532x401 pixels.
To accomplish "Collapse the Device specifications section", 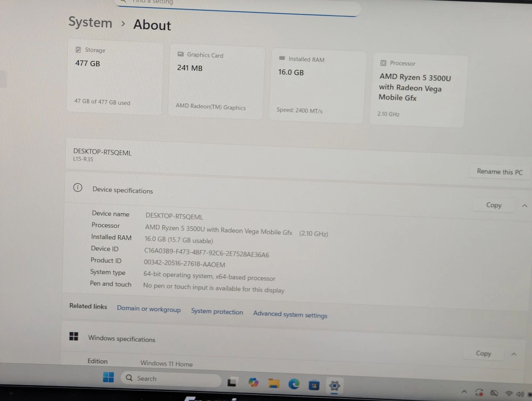I will point(525,206).
